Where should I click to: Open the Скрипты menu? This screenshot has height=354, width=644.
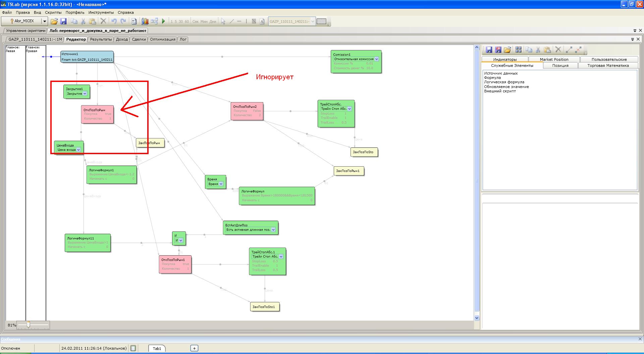53,12
